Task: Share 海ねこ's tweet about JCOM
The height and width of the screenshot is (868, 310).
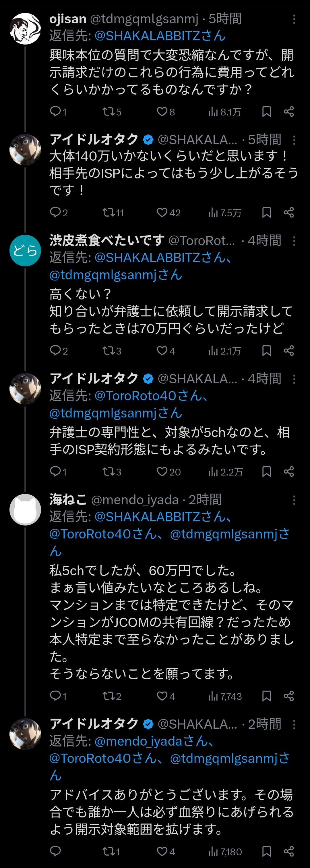Action: 289,696
